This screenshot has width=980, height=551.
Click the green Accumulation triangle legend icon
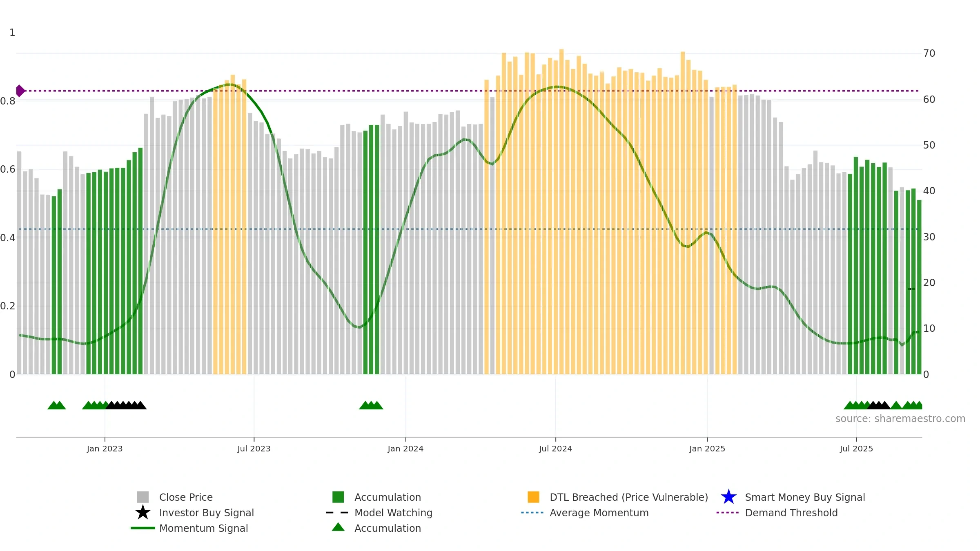tap(338, 527)
